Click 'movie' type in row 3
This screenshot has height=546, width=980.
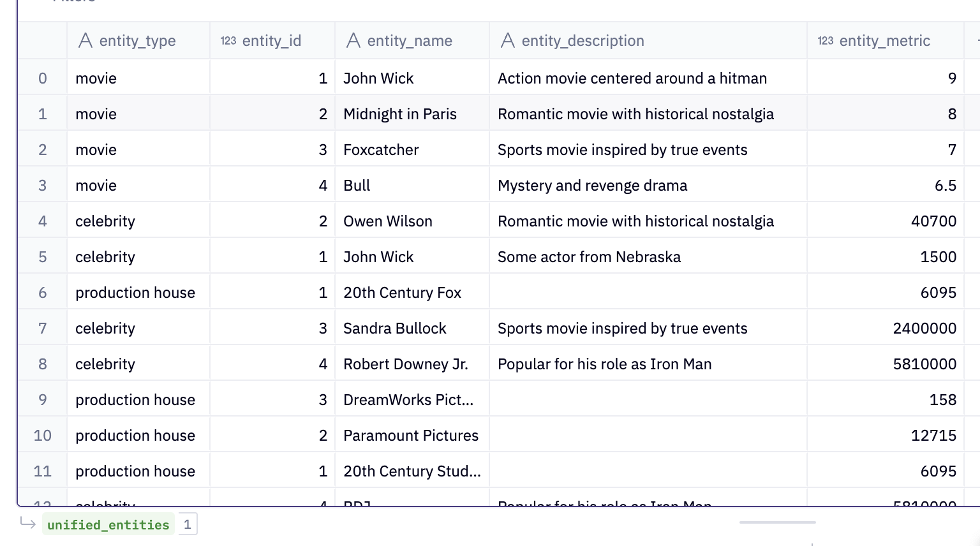pos(96,186)
